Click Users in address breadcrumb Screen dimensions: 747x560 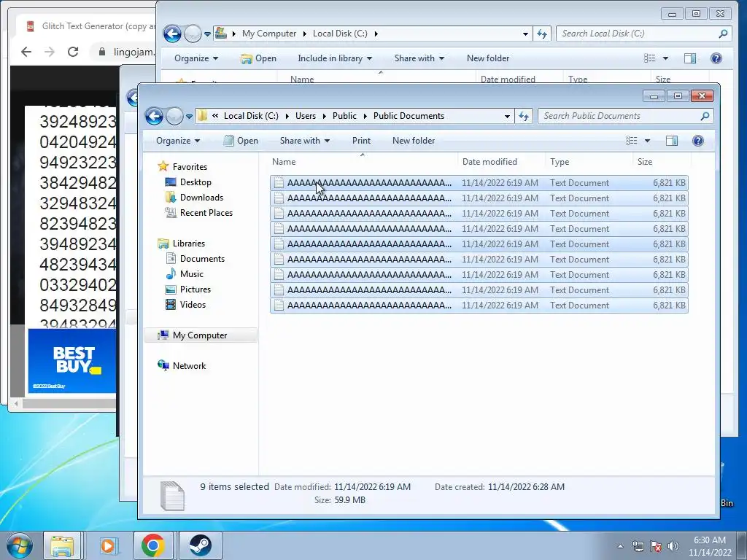tap(306, 116)
